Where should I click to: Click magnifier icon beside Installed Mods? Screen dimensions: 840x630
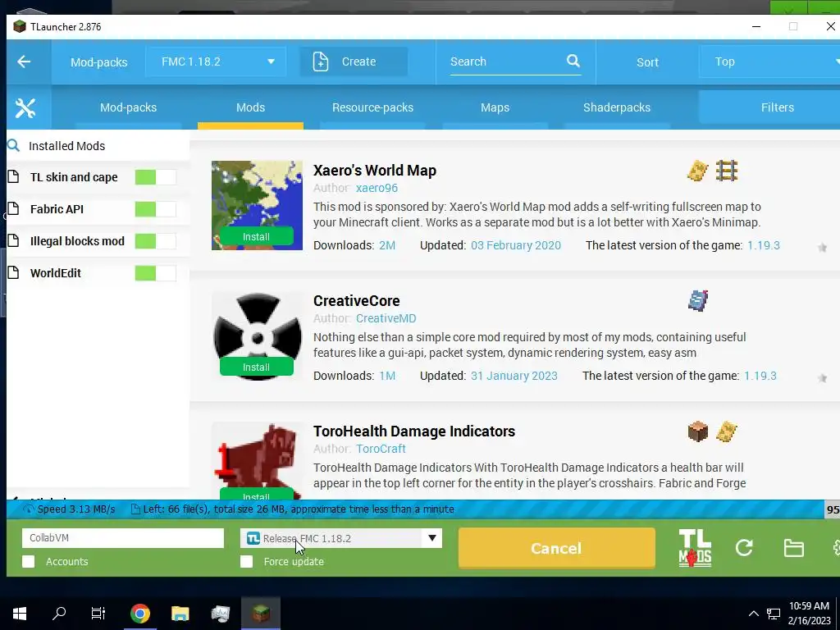14,145
